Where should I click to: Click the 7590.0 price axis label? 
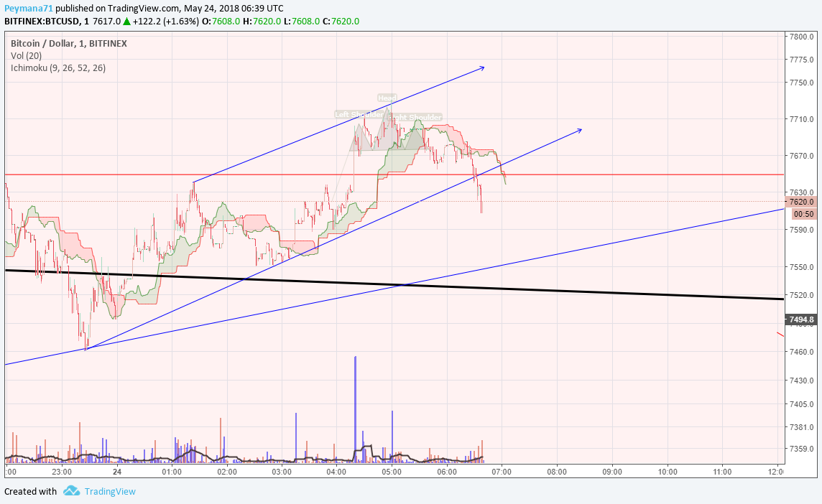click(802, 230)
